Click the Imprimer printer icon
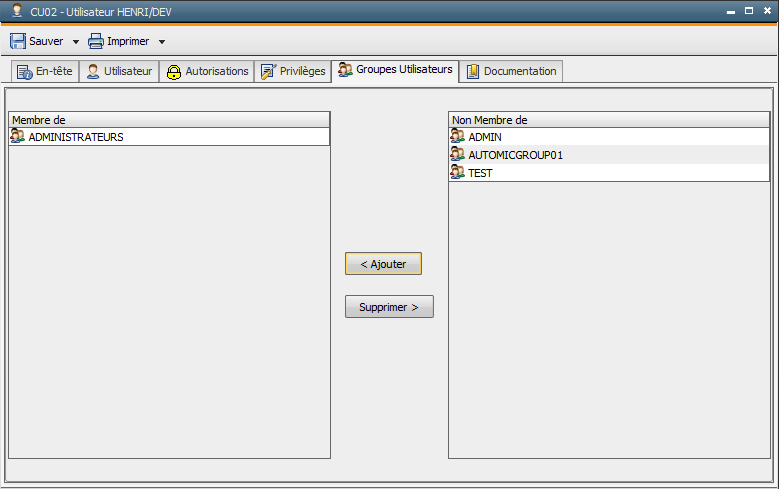Viewport: 779px width, 489px height. tap(96, 42)
